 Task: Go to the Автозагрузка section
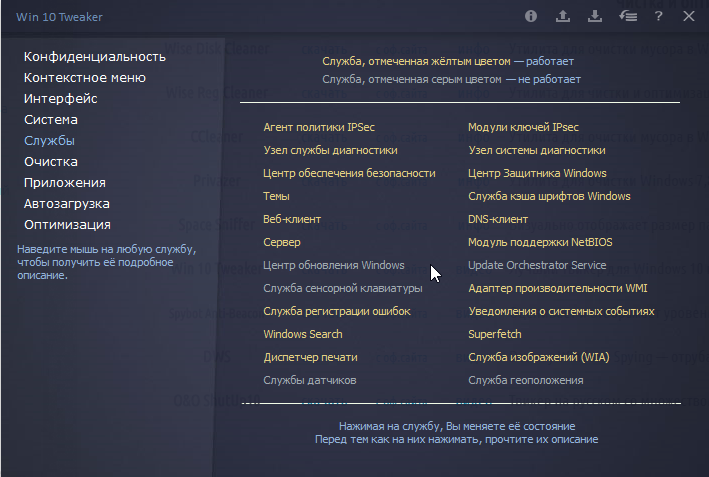[x=67, y=204]
